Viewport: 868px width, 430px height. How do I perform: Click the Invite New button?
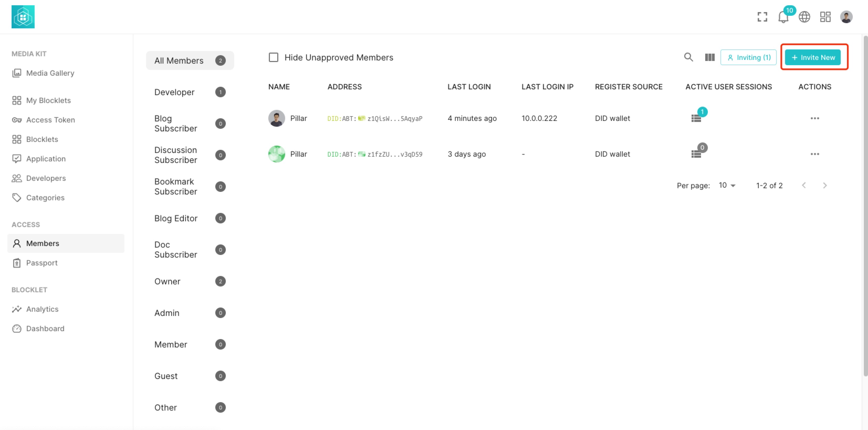point(813,57)
